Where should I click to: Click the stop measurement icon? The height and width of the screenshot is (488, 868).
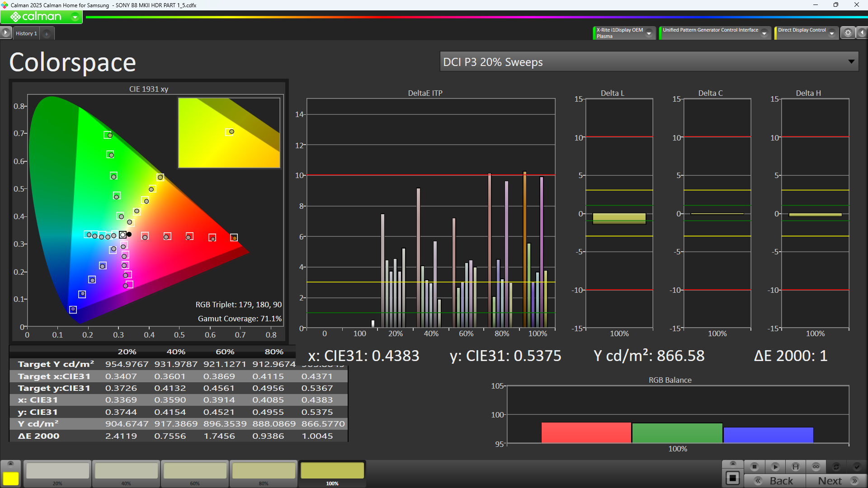click(754, 467)
